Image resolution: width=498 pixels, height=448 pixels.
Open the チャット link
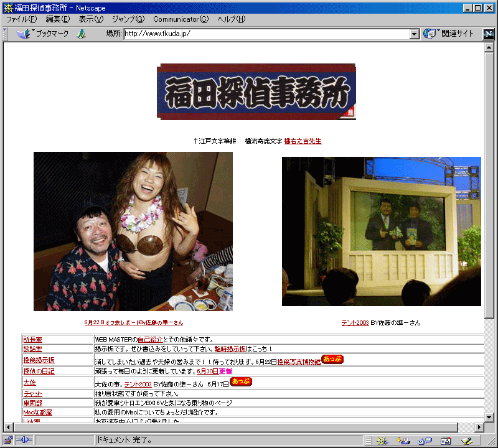tap(32, 394)
